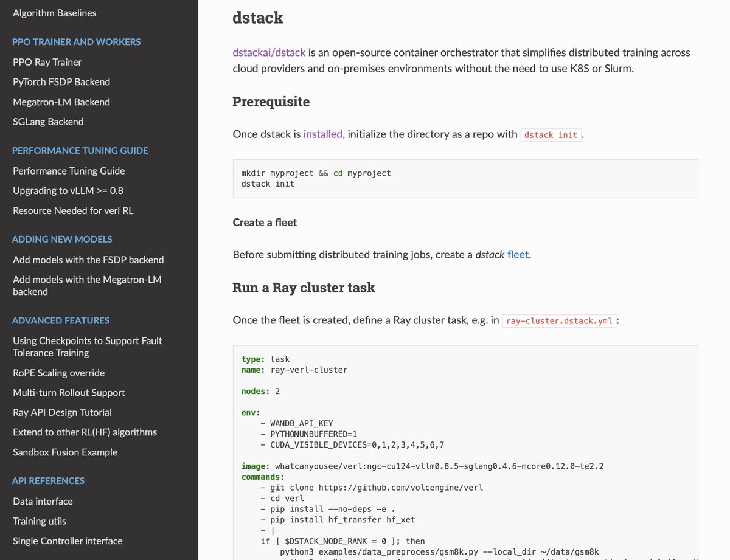This screenshot has width=730, height=560.
Task: Open Using Checkpoints to Support Fault Tolerance Training
Action: [x=88, y=347]
